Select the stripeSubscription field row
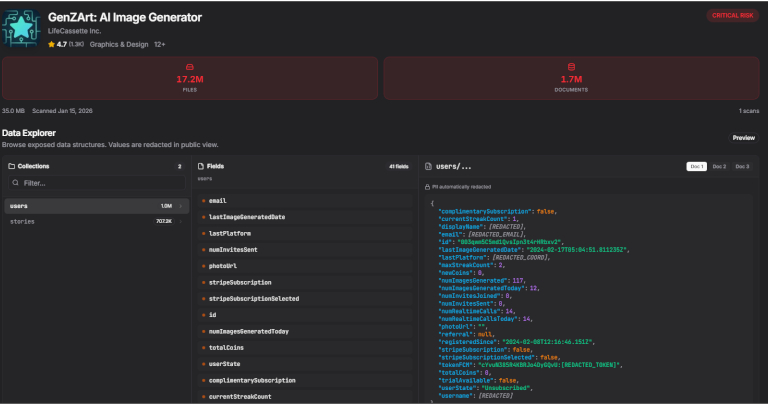The width and height of the screenshot is (768, 405). pyautogui.click(x=305, y=283)
